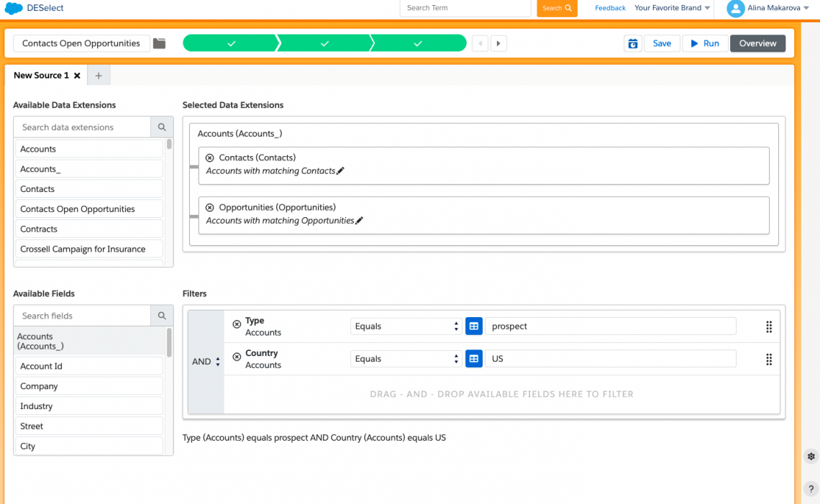Remove the Contacts data extension via its x icon

(x=208, y=157)
